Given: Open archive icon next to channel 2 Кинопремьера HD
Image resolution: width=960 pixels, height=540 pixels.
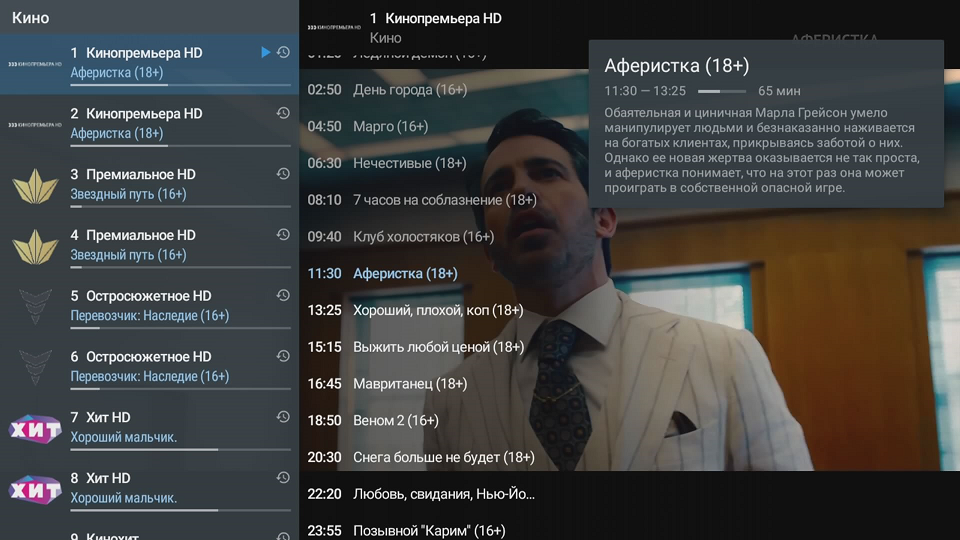Looking at the screenshot, I should [x=283, y=113].
